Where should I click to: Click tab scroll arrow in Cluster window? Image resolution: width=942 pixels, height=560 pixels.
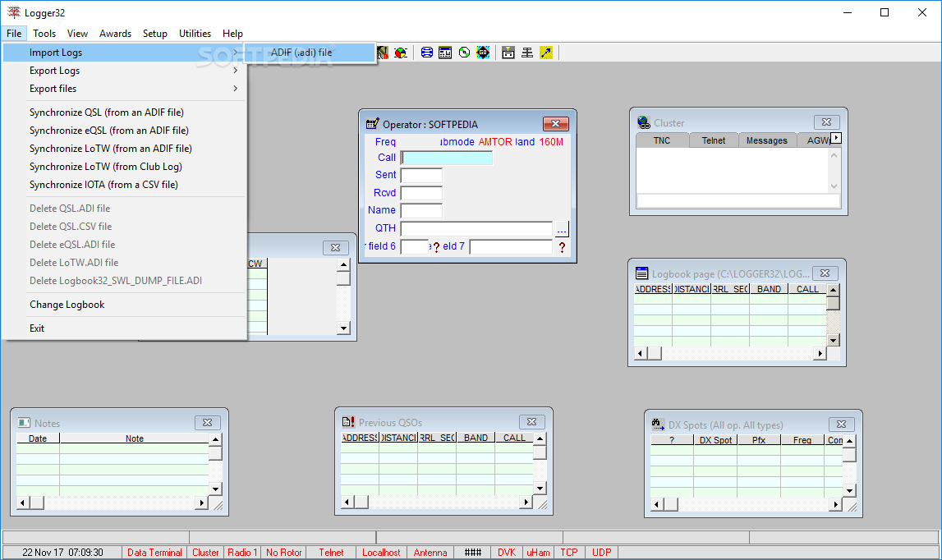pos(836,138)
